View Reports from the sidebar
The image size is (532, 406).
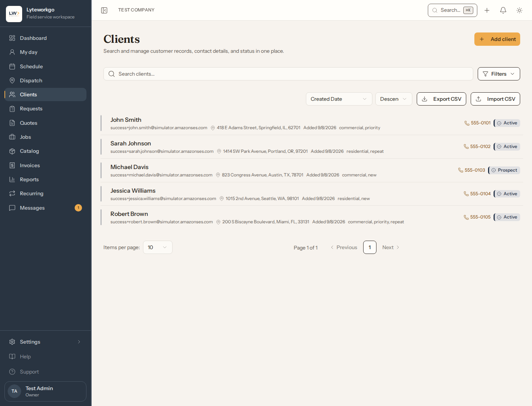pos(45,179)
